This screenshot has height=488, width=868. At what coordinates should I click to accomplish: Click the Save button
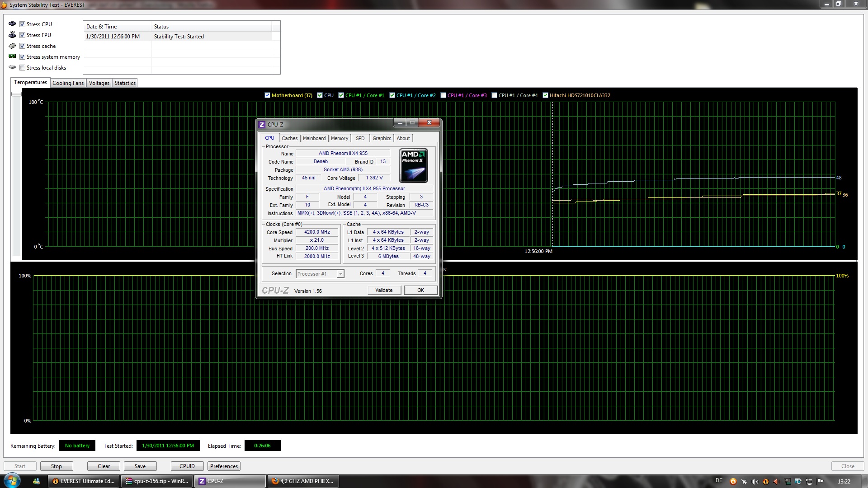(x=140, y=466)
